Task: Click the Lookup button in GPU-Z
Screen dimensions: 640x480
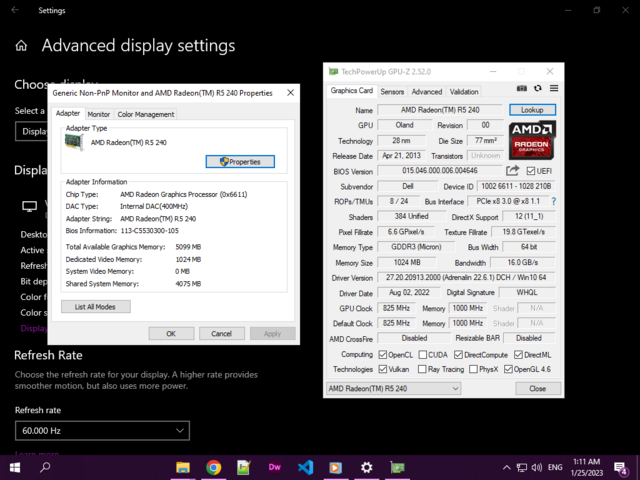Action: click(532, 110)
